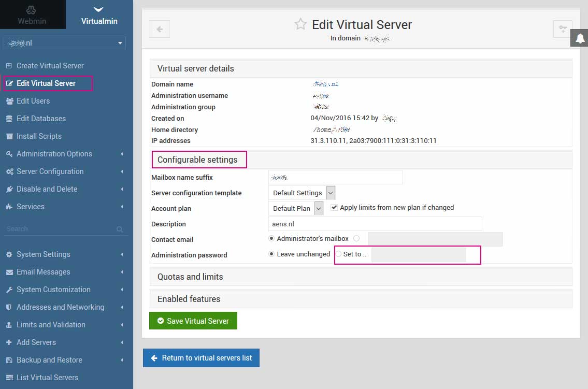Select the 'Set to ..' password radio button
Screen dimensions: 588x389
[x=339, y=254]
